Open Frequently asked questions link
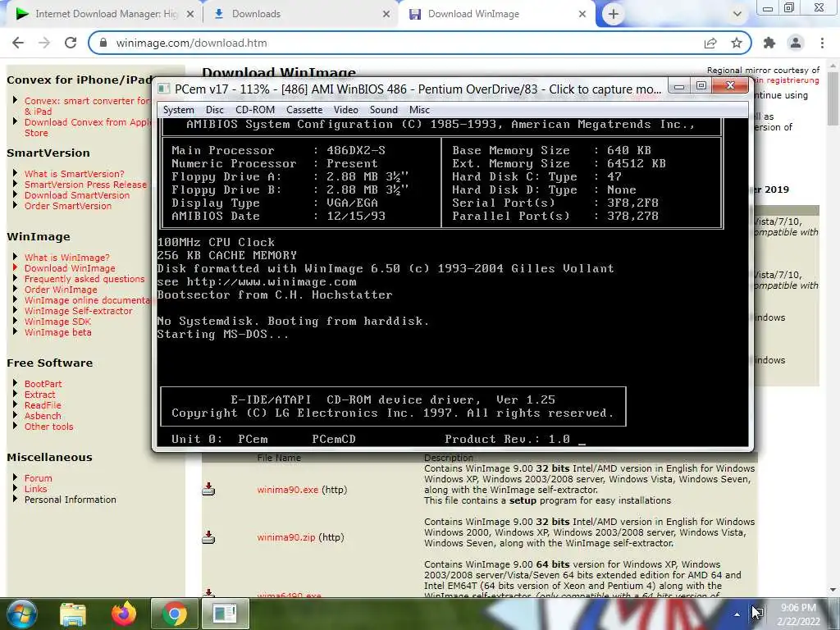This screenshot has height=630, width=840. (x=84, y=279)
